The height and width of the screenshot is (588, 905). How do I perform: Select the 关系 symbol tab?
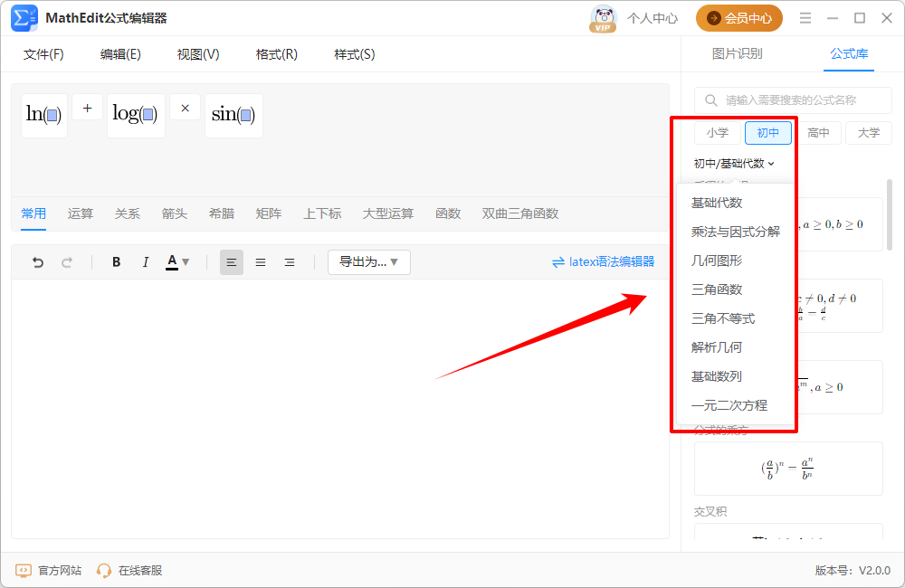(x=127, y=213)
